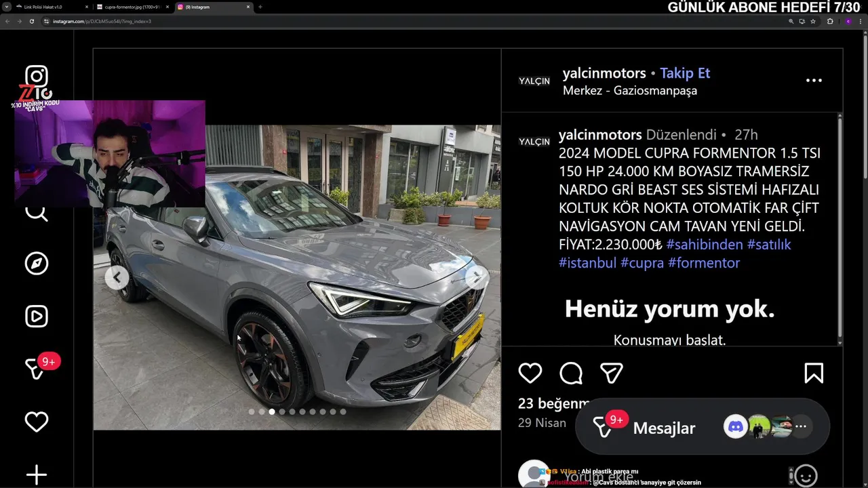Open the yalcinmotors profile name in header
Viewport: 868px width, 488px height.
(604, 73)
